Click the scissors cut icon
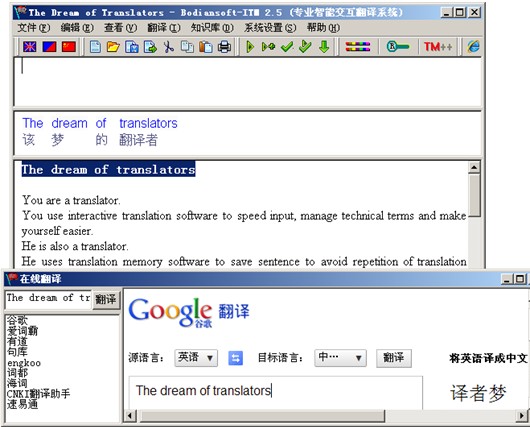The image size is (530, 427). [168, 47]
